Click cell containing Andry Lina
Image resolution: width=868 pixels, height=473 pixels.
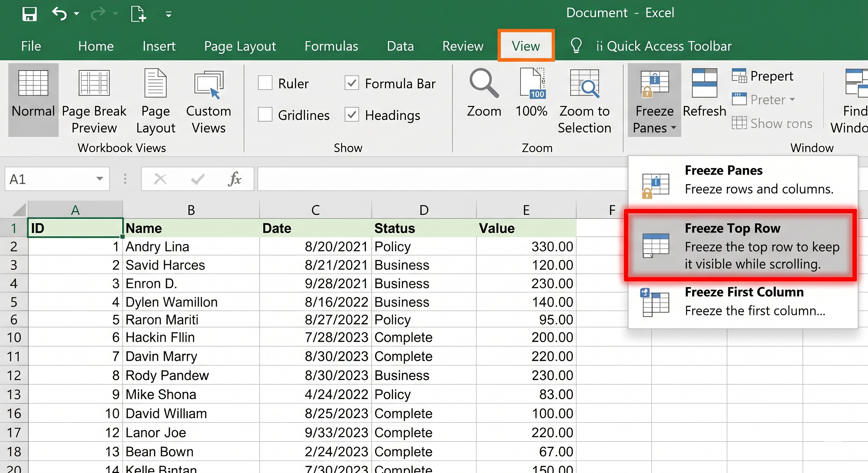point(191,246)
